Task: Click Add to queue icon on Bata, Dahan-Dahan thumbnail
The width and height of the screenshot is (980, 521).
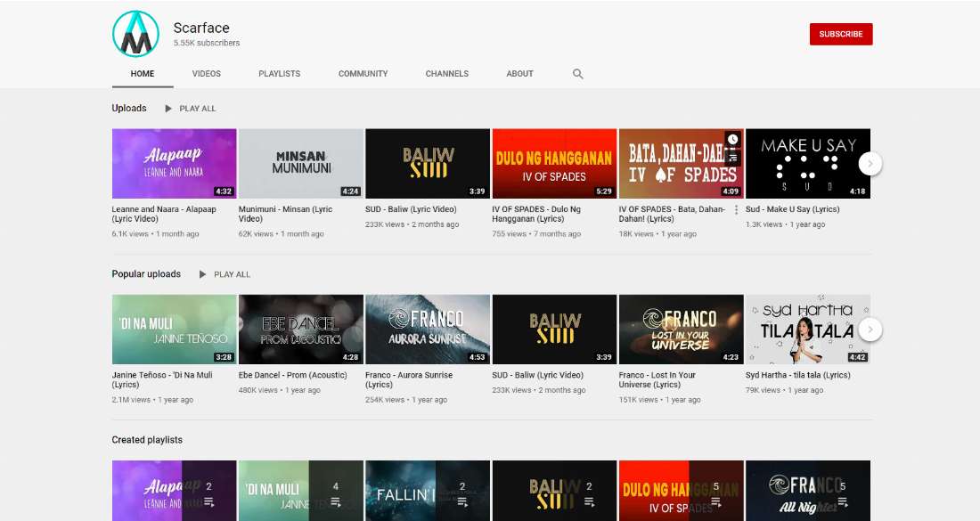Action: click(733, 158)
